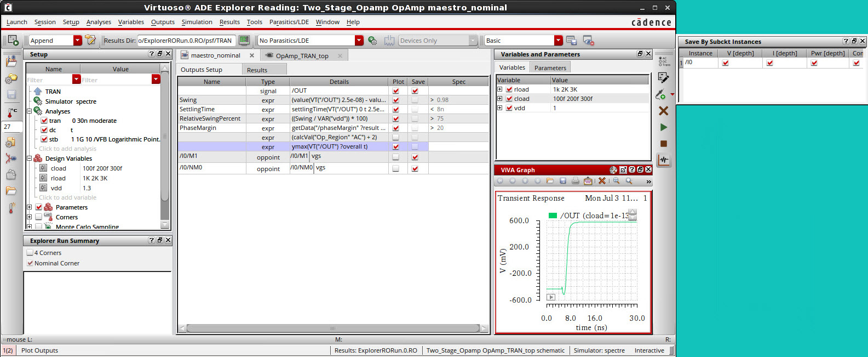This screenshot has height=357, width=868.
Task: Click the green Run Simulation play icon
Action: click(663, 127)
